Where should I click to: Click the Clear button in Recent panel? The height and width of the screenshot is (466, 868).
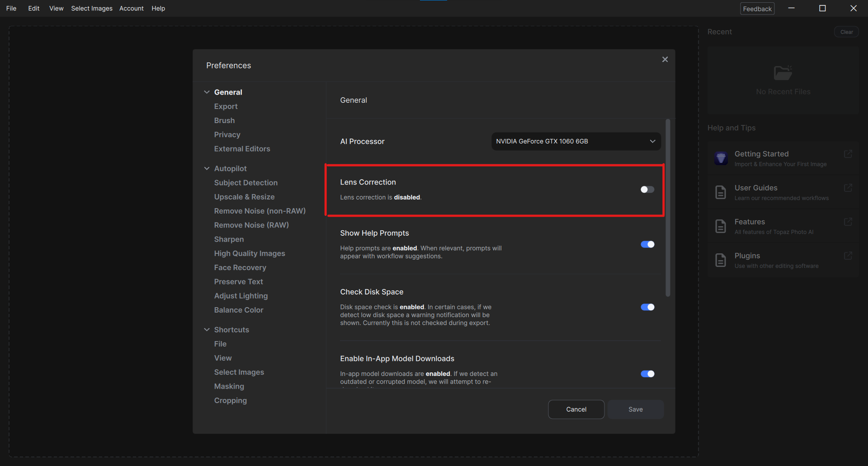(x=846, y=32)
